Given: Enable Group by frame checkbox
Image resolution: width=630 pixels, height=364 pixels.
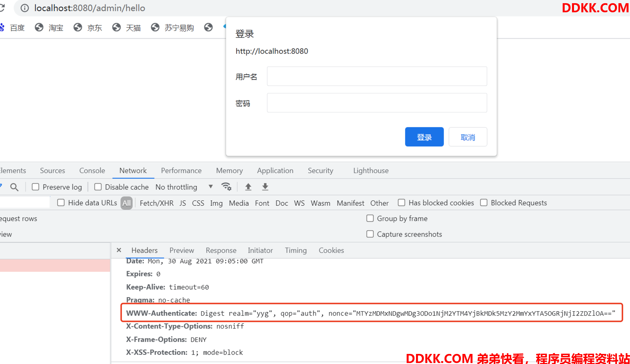Looking at the screenshot, I should [370, 218].
